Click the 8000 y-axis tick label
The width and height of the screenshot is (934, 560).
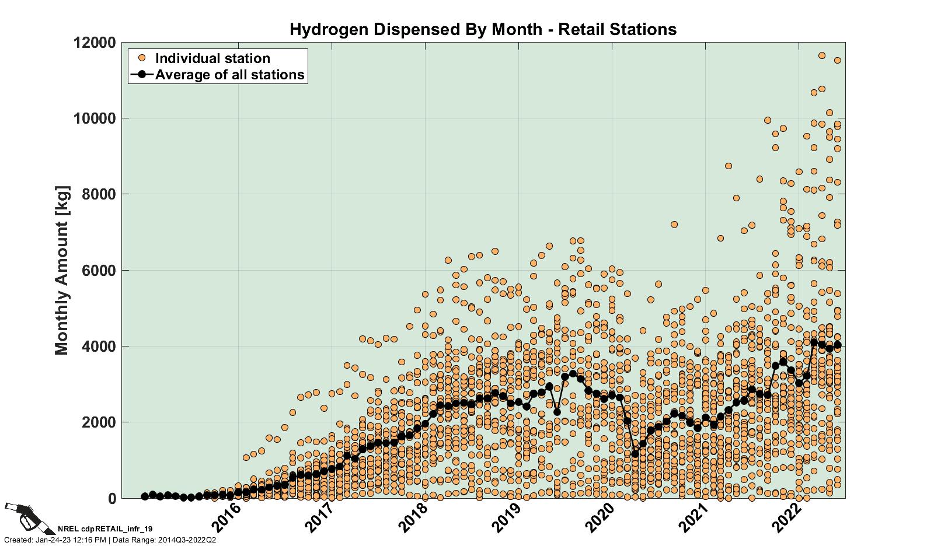coord(99,194)
